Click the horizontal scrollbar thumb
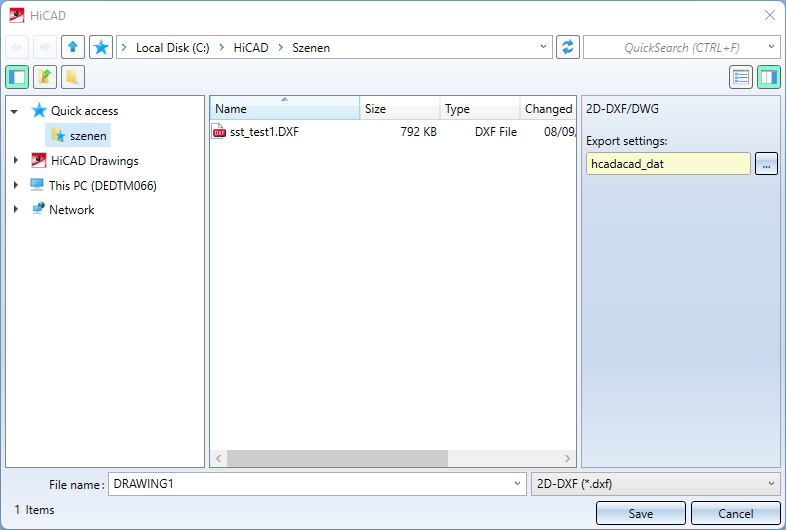This screenshot has height=530, width=786. (x=337, y=458)
